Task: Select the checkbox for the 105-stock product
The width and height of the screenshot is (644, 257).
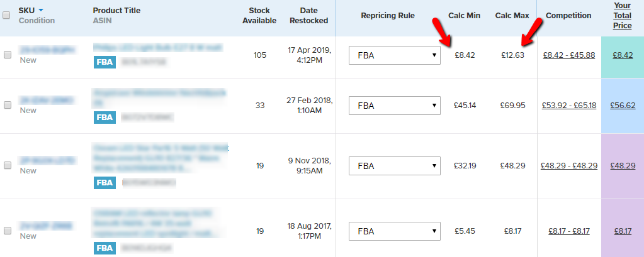Action: pos(8,55)
